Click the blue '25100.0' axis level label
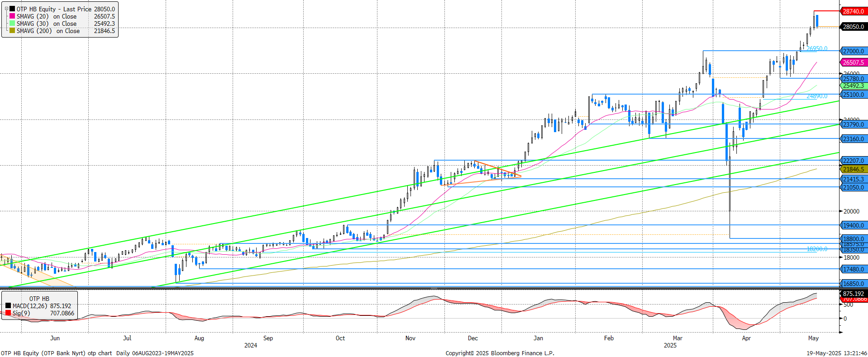 pyautogui.click(x=854, y=95)
